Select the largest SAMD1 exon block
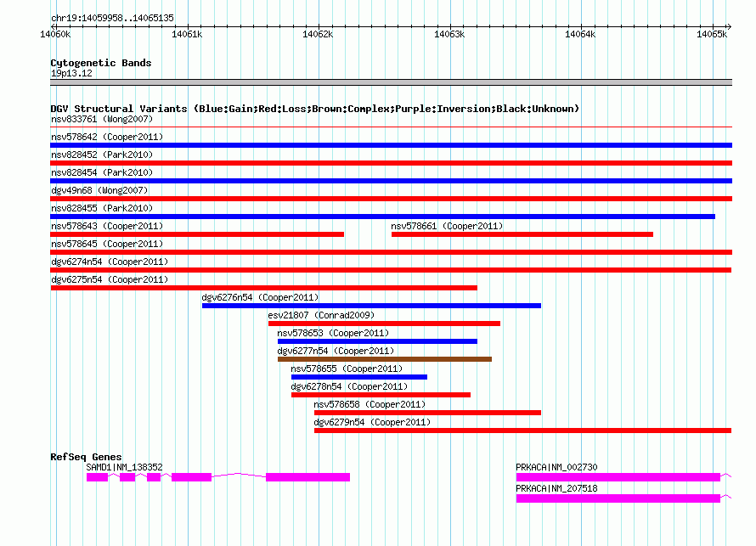Viewport: 756px width, 546px height. point(308,477)
